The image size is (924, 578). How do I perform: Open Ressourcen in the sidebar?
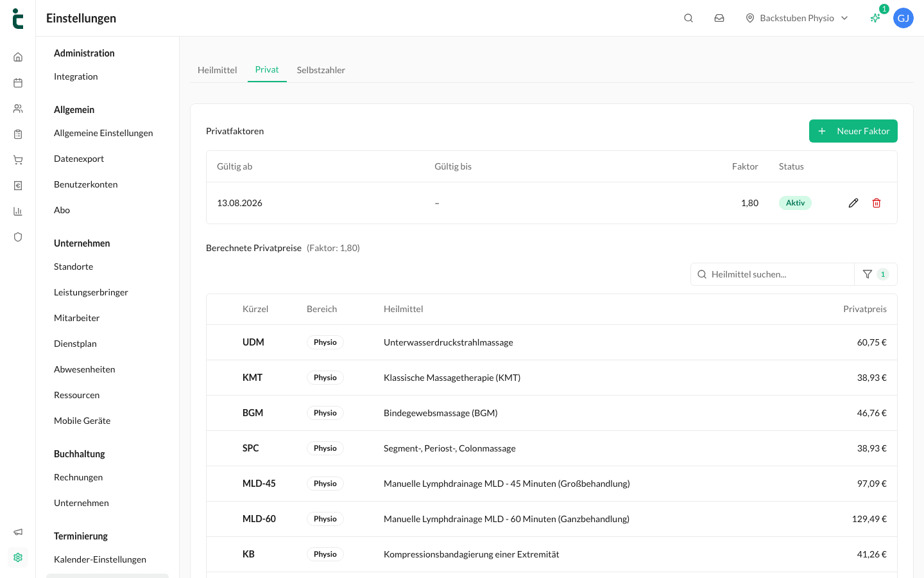point(77,395)
